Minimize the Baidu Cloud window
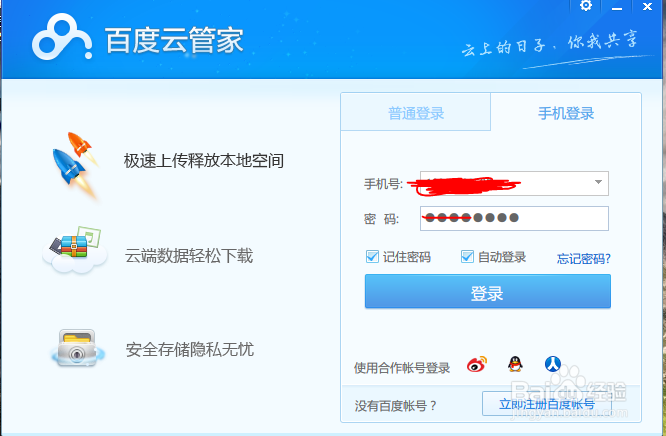Screen dimensions: 666x436 [617, 7]
